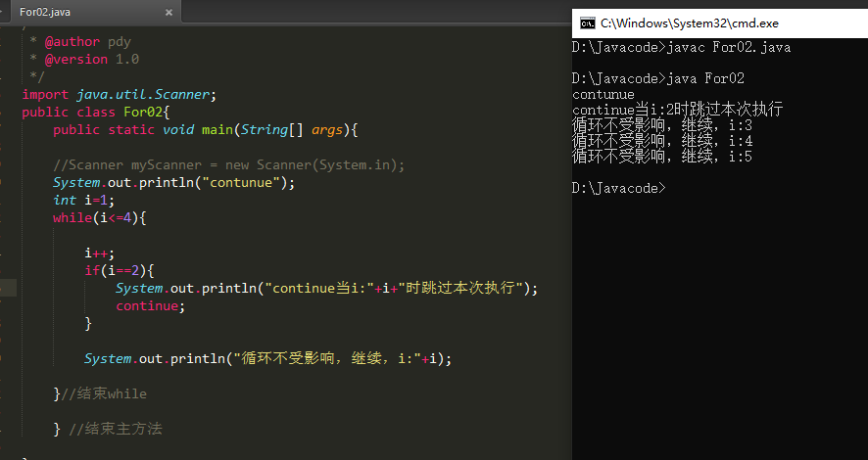Click the last empty 'D:\Javacode>' prompt in cmd

coord(619,188)
